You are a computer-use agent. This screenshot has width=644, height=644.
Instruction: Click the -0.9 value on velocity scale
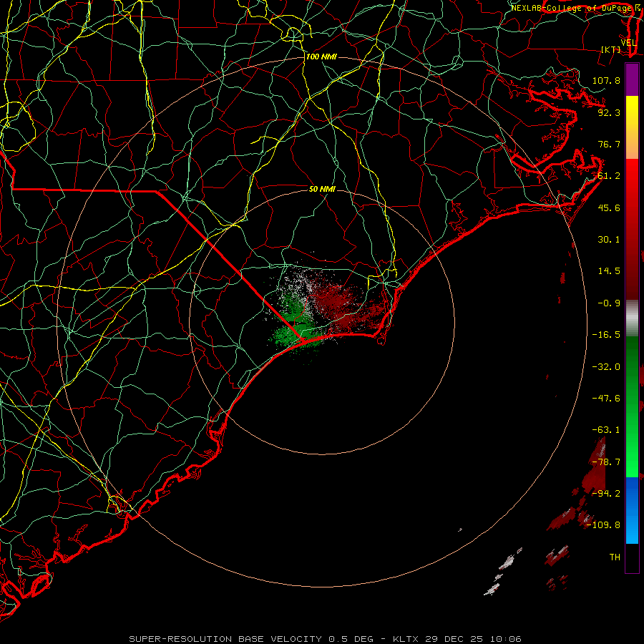click(609, 303)
